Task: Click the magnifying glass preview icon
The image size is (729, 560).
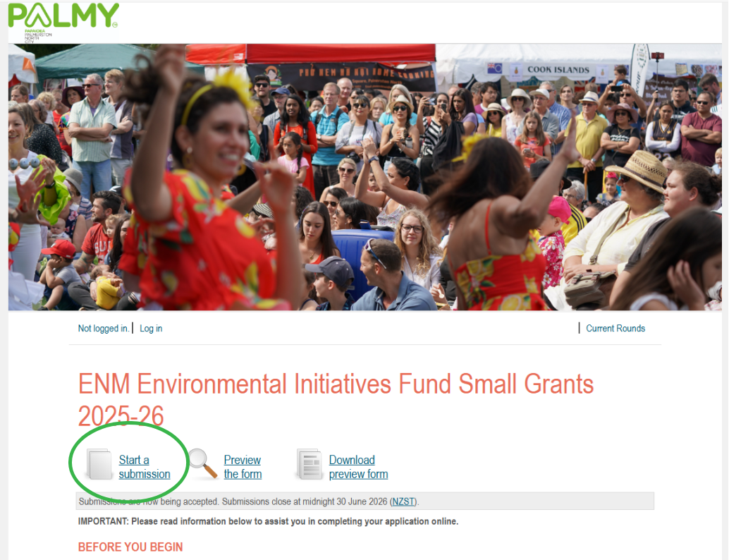Action: 202,465
